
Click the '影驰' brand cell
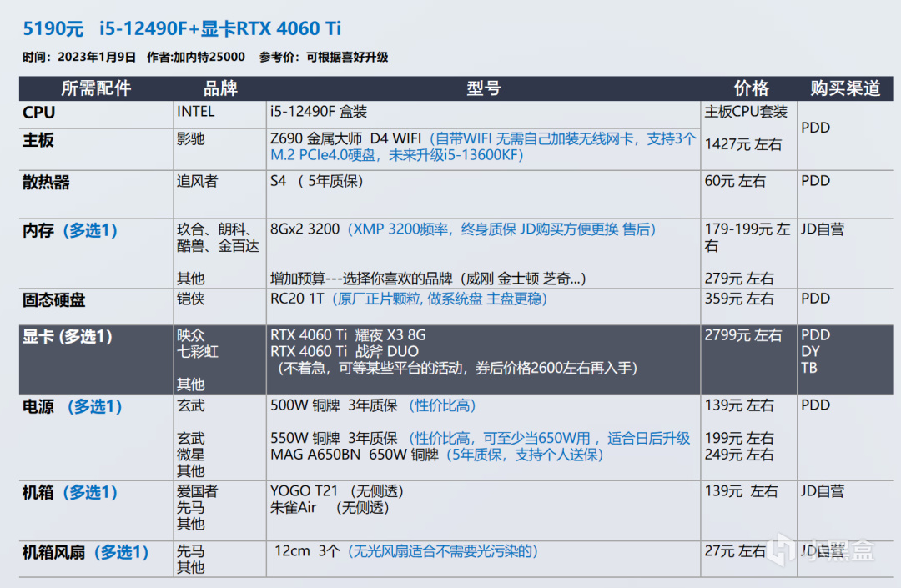pyautogui.click(x=191, y=139)
